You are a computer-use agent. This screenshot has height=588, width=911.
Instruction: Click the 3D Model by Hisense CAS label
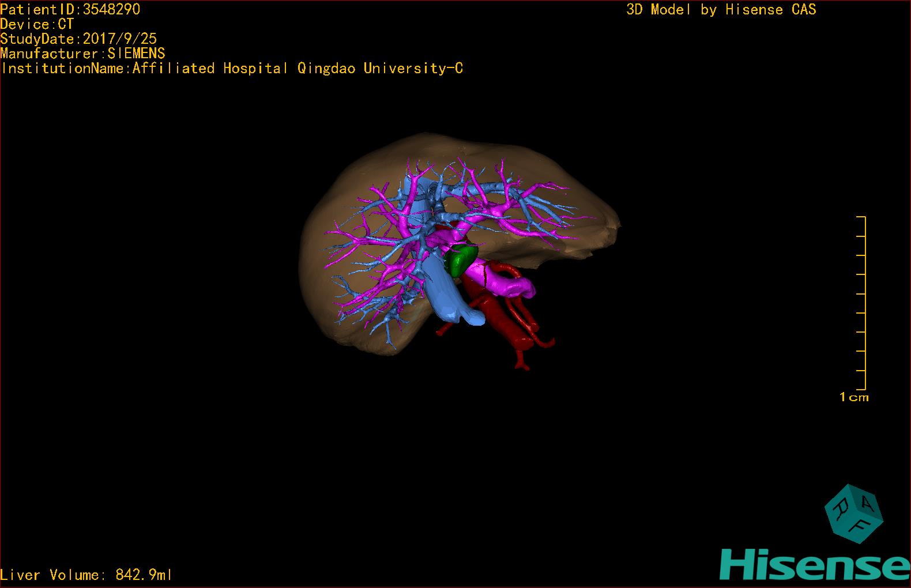pyautogui.click(x=721, y=9)
